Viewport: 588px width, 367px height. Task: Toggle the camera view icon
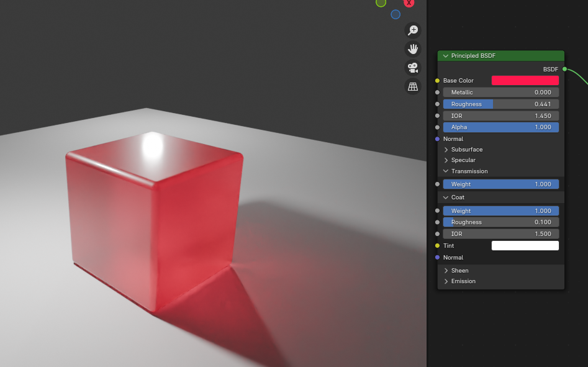[x=412, y=68]
